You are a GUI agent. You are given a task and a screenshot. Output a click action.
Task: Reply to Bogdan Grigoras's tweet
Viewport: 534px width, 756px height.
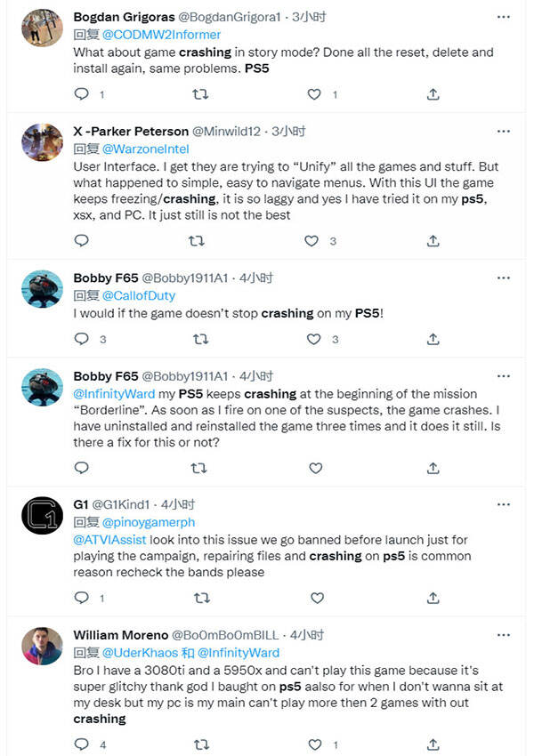(82, 93)
